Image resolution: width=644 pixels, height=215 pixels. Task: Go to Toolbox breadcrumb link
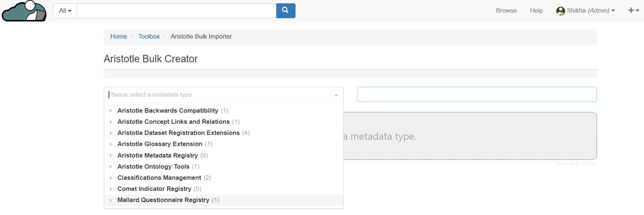point(149,37)
